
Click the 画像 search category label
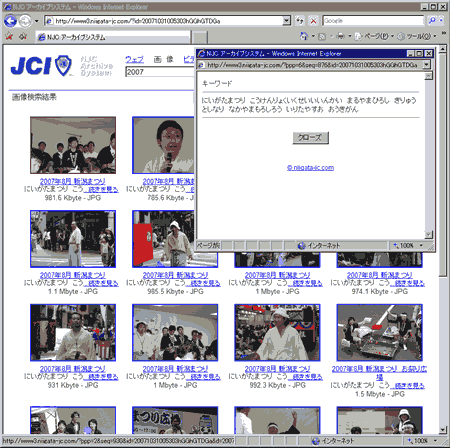coord(164,59)
